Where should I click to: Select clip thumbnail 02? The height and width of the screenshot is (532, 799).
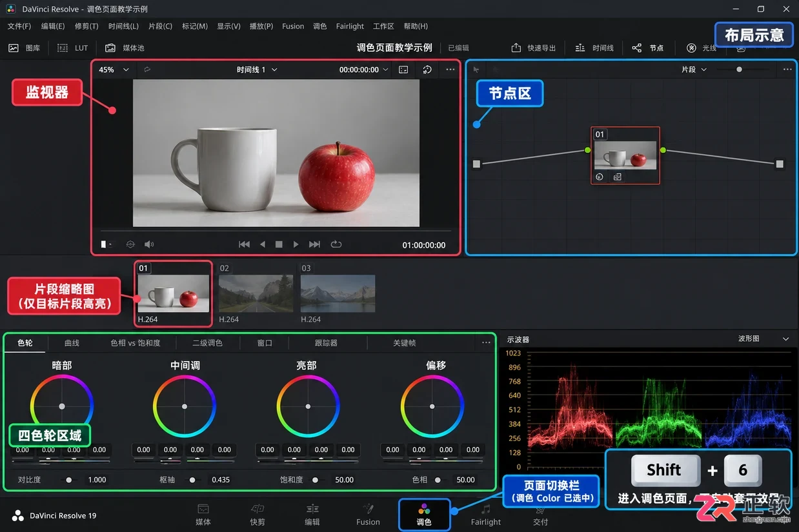pos(256,293)
